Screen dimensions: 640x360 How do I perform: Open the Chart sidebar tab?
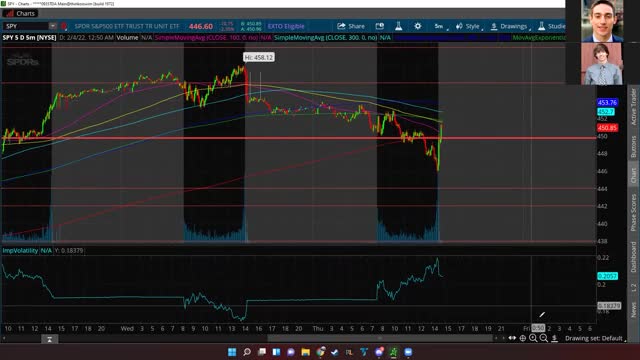pos(633,176)
